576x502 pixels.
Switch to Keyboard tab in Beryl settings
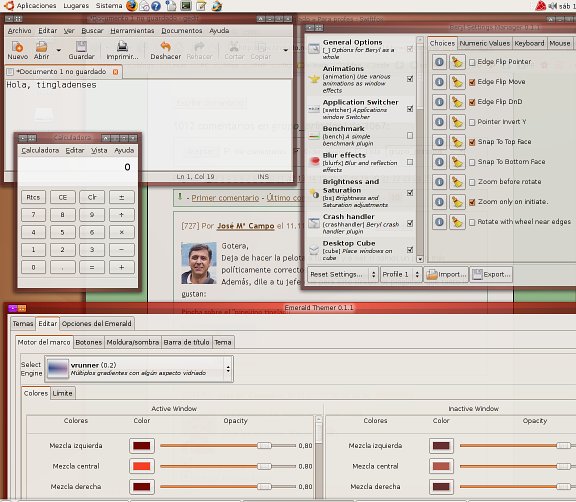click(x=529, y=43)
